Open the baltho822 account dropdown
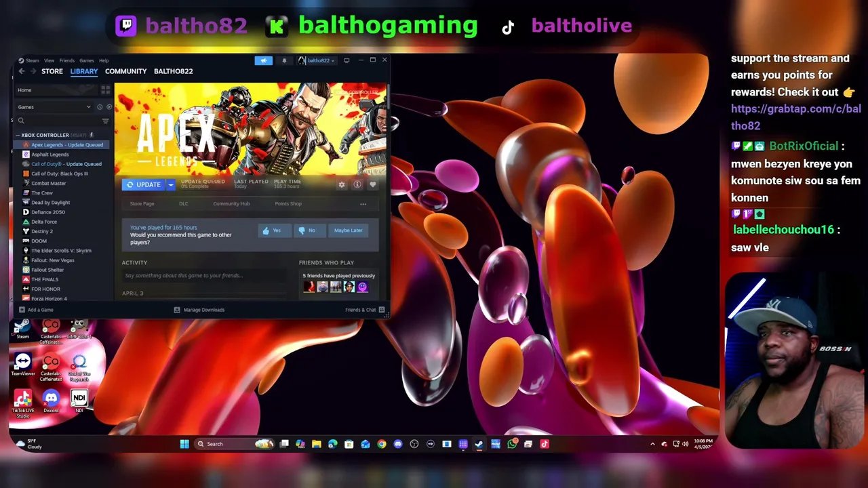This screenshot has width=868, height=488. (317, 60)
